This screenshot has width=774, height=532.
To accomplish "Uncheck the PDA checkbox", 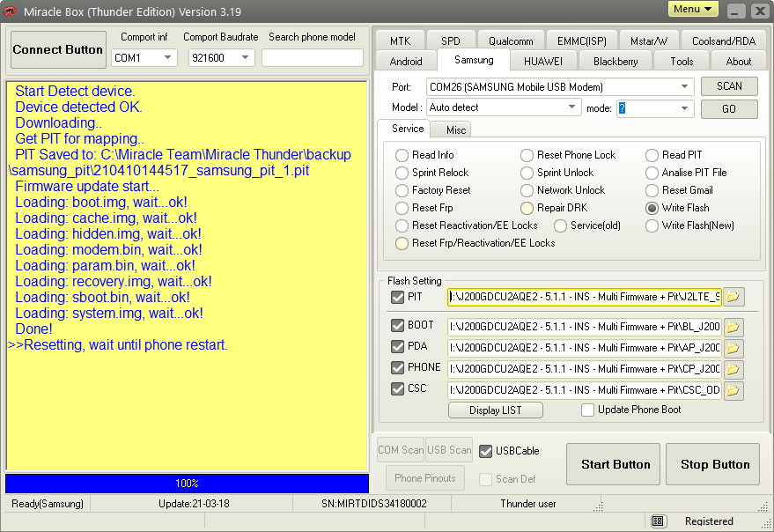I will tap(397, 347).
